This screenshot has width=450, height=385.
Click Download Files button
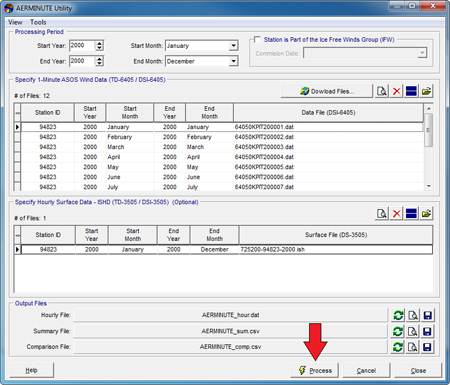tap(327, 91)
